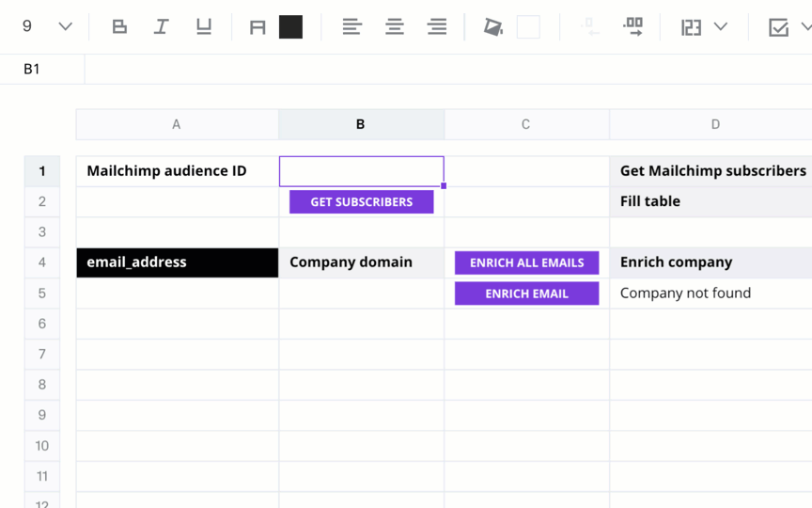Screen dimensions: 812x508
Task: Click the text color 'A' icon
Action: coord(258,27)
